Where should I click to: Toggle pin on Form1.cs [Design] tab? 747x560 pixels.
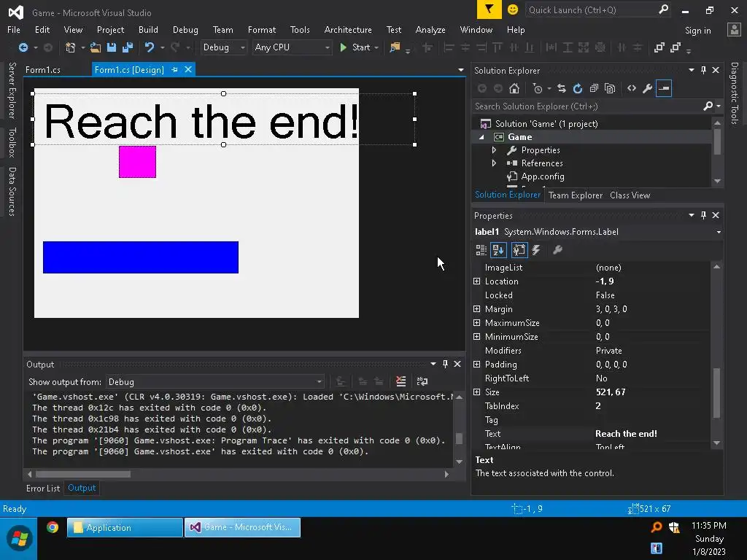[x=175, y=69]
